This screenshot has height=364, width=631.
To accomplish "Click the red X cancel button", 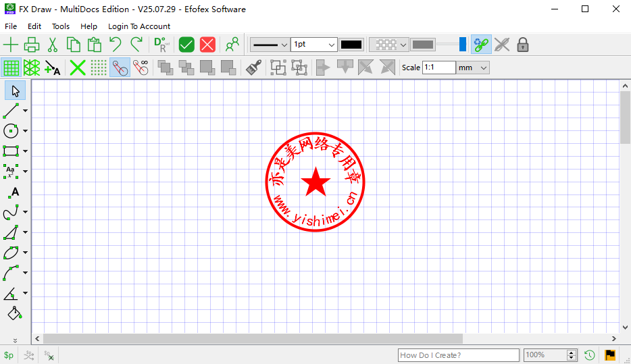I will 207,45.
